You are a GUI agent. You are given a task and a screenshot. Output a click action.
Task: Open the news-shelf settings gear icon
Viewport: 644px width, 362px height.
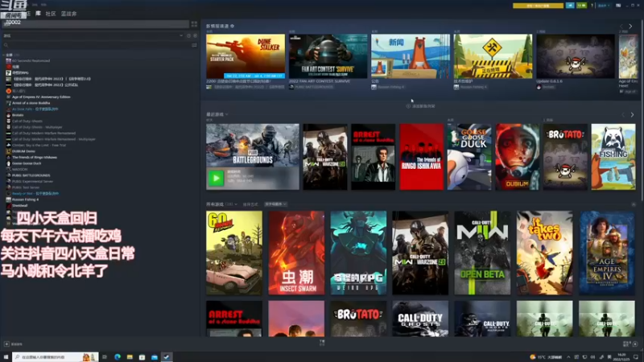click(x=233, y=26)
